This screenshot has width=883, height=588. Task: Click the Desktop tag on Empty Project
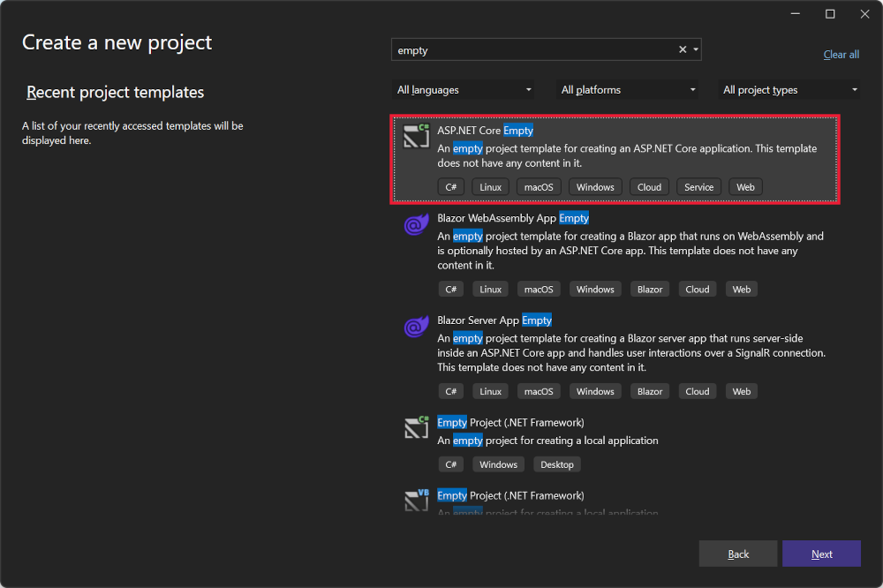tap(556, 464)
